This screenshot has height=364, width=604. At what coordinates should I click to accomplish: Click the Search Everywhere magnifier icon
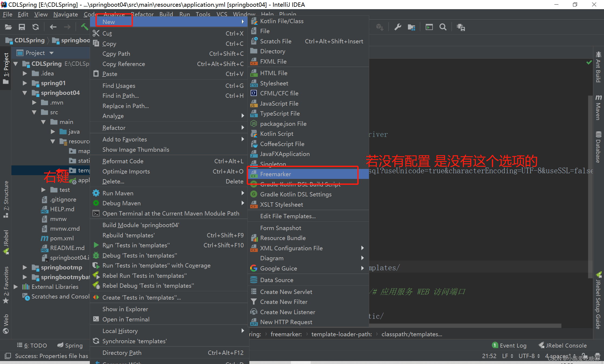pos(443,27)
